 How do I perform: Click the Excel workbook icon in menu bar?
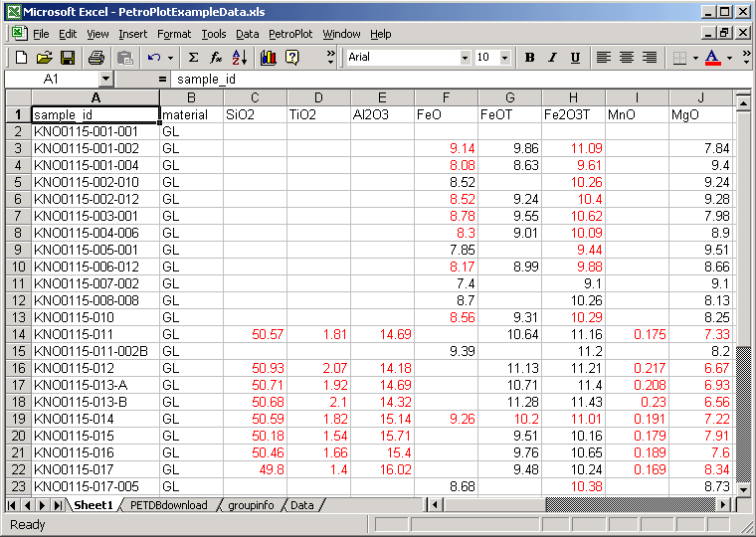click(x=18, y=33)
